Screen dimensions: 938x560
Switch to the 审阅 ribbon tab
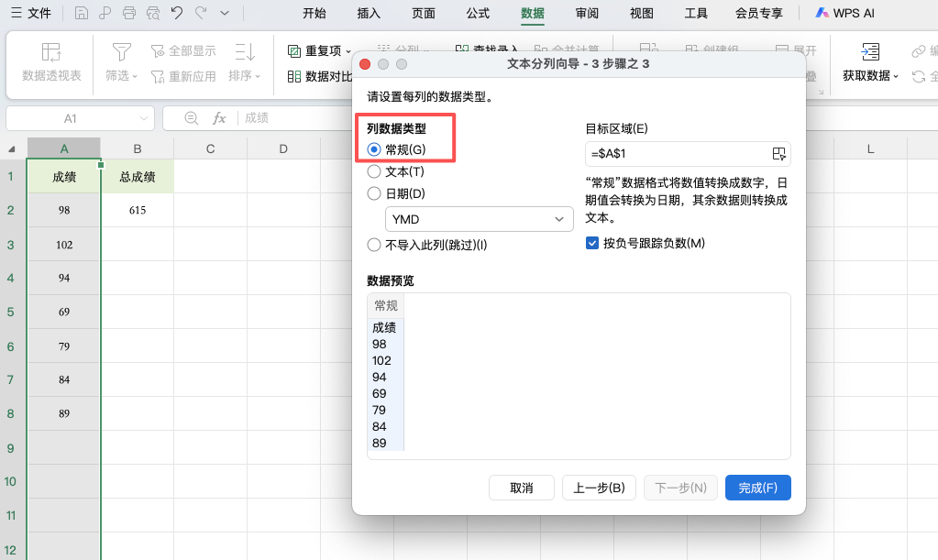pos(587,13)
